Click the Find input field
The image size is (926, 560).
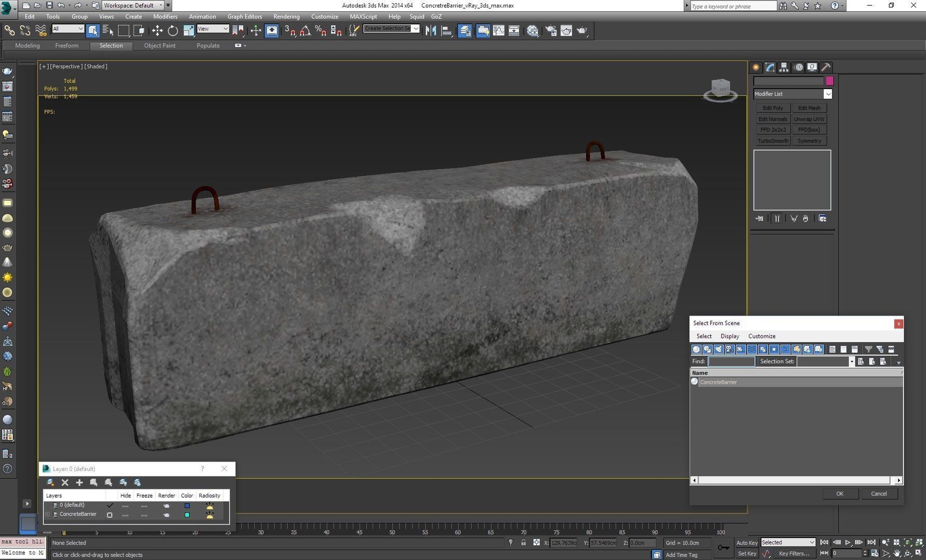click(731, 361)
